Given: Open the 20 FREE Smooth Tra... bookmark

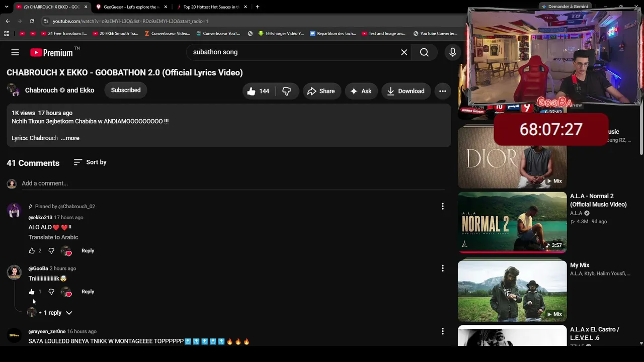Looking at the screenshot, I should click(x=115, y=34).
